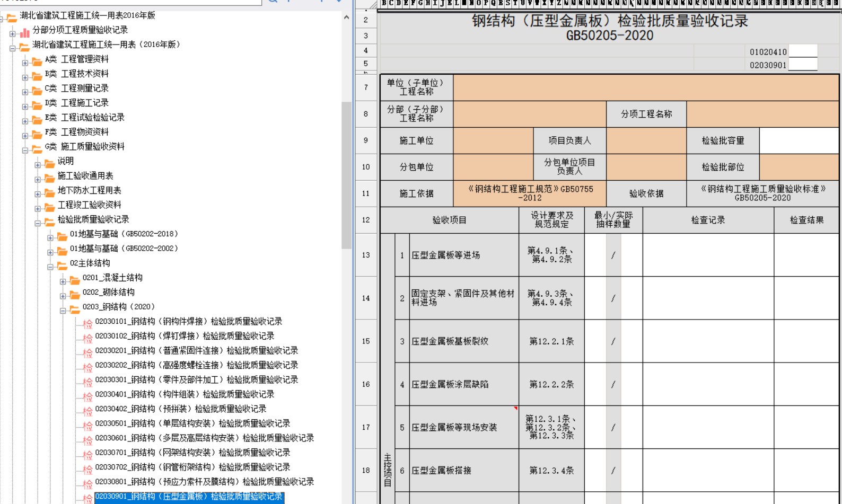
Task: Expand the 0201_混凝土结构 folder
Action: click(63, 281)
